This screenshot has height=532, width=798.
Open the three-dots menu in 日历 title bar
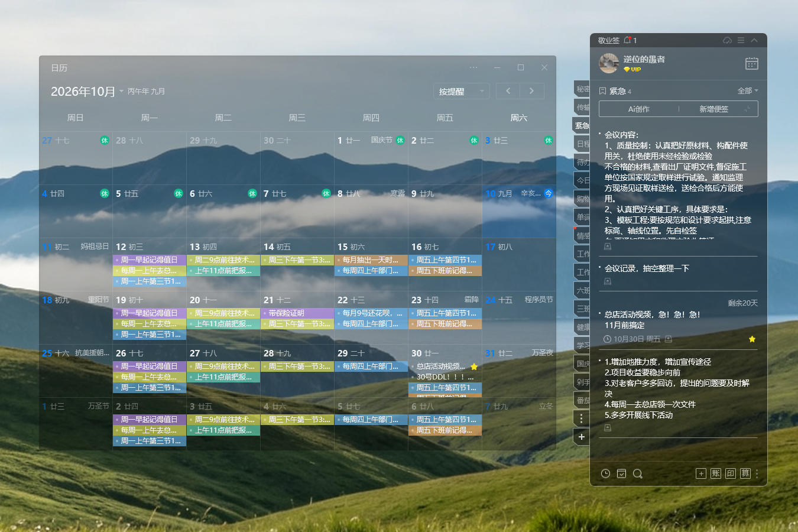tap(473, 67)
